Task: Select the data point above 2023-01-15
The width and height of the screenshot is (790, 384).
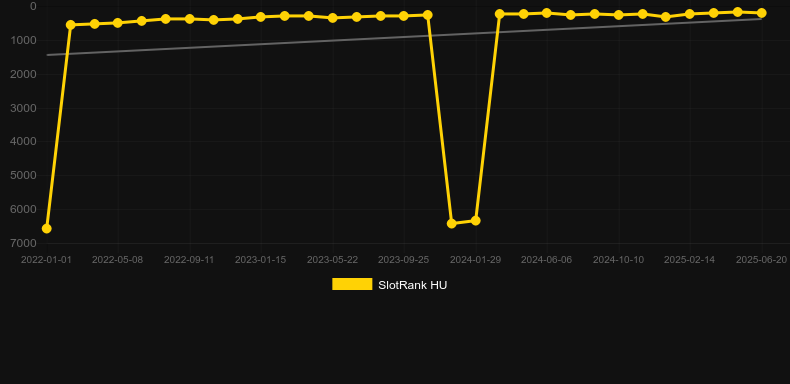Action: pyautogui.click(x=260, y=17)
